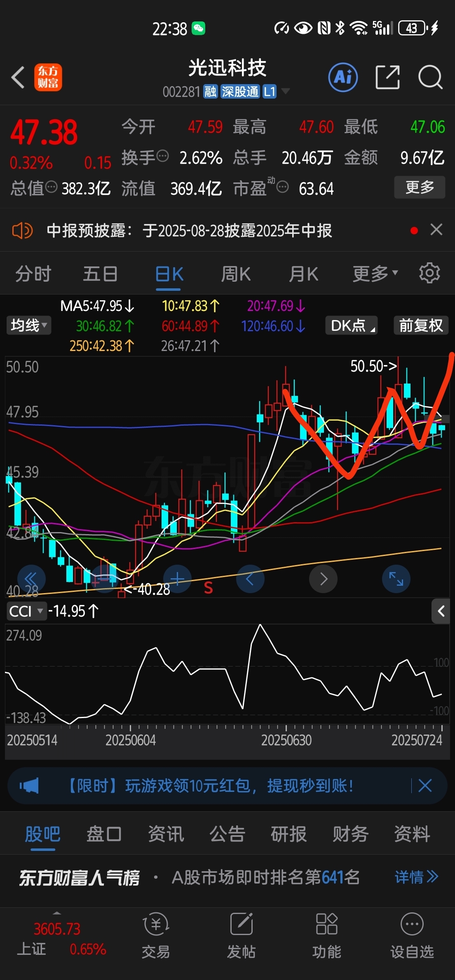Image resolution: width=455 pixels, height=980 pixels.
Task: Select the 股吧 tab
Action: (x=42, y=834)
